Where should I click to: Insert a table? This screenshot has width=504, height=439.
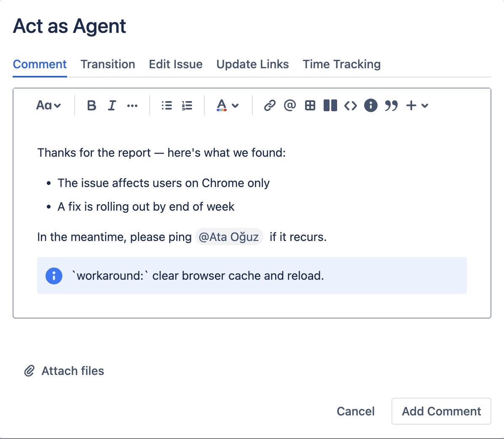(310, 105)
